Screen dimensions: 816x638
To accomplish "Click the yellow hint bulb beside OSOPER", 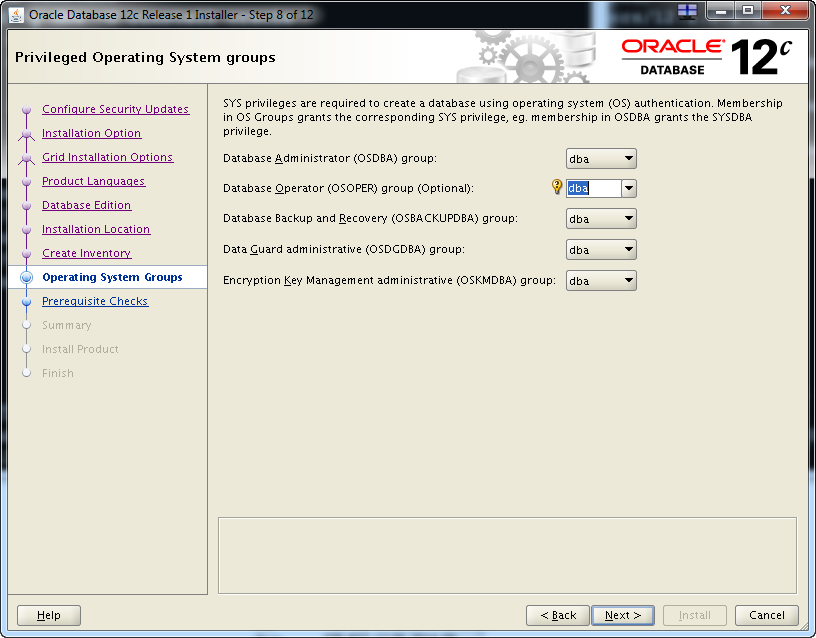I will pyautogui.click(x=556, y=186).
